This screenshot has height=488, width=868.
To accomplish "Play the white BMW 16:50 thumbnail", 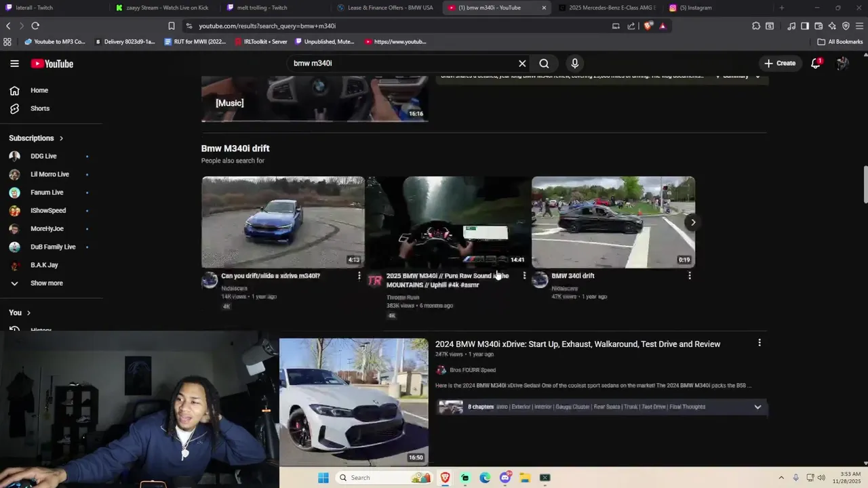I will (353, 402).
